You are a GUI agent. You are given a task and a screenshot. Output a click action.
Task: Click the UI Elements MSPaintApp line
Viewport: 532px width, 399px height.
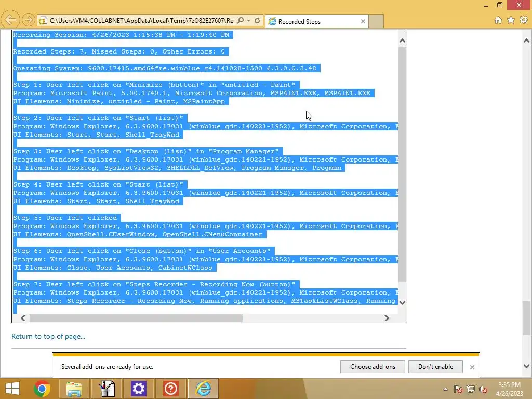click(119, 101)
